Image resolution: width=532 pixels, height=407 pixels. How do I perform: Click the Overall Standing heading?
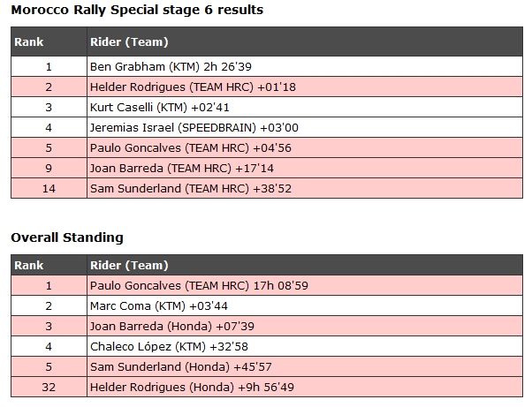coord(66,237)
